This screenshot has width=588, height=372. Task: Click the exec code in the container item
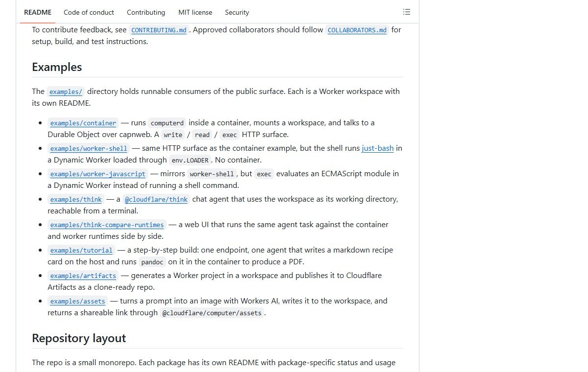(x=229, y=135)
